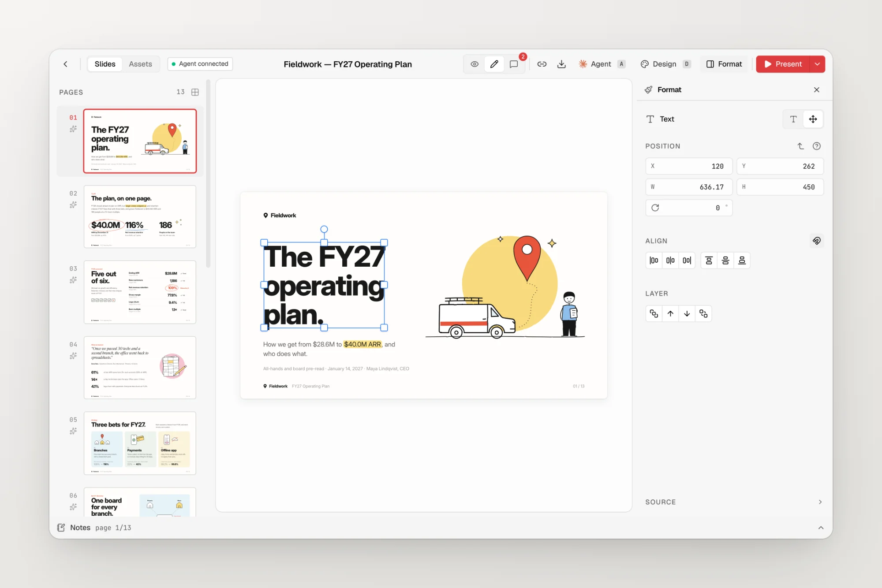The image size is (882, 588).
Task: Edit the X position field
Action: [689, 166]
